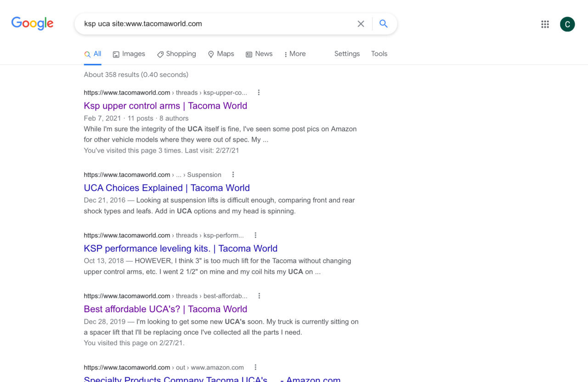The image size is (588, 382).
Task: Open the Google logo homepage link
Action: point(32,23)
